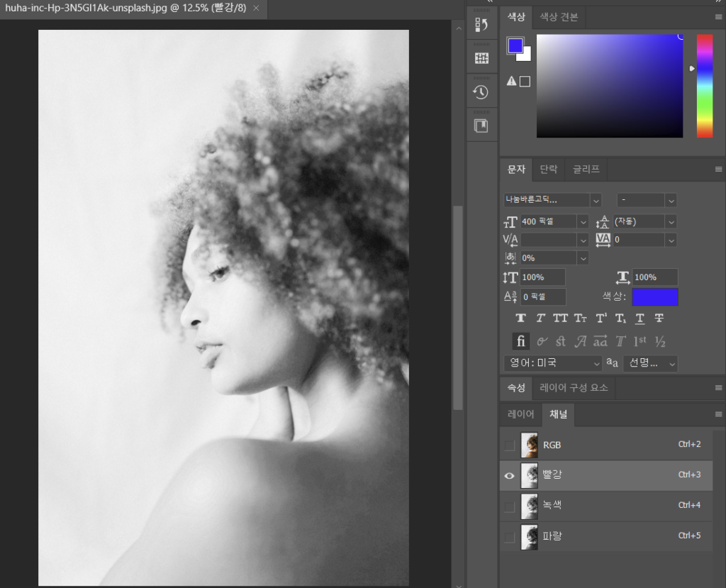Toggle standard ligatures fi button
726x588 pixels.
[520, 341]
